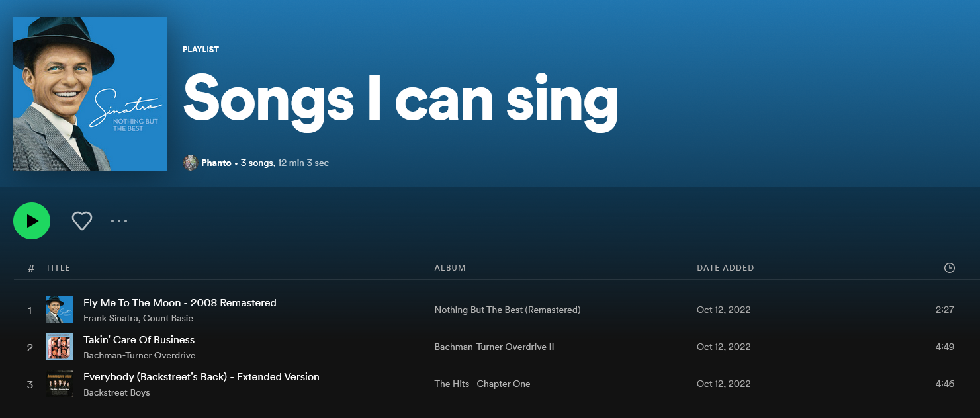The width and height of the screenshot is (980, 418).
Task: Click the Backstreet Boys track cover thumbnail
Action: (x=60, y=384)
